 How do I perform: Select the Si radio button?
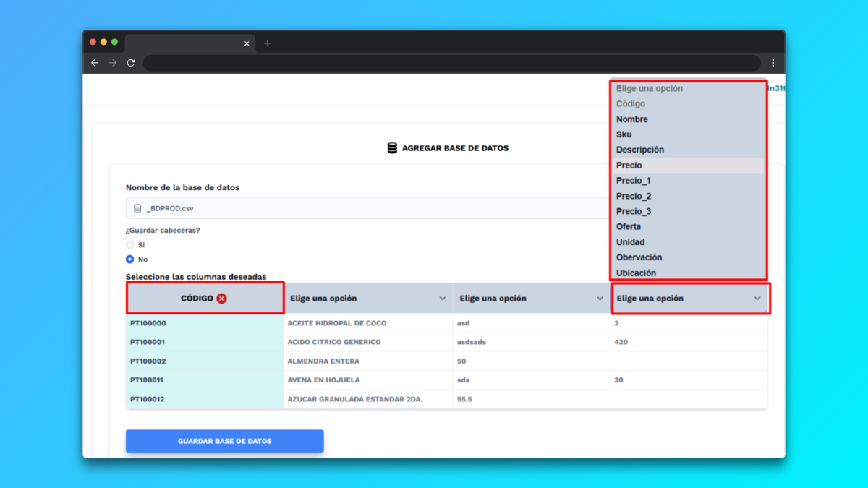tap(130, 245)
